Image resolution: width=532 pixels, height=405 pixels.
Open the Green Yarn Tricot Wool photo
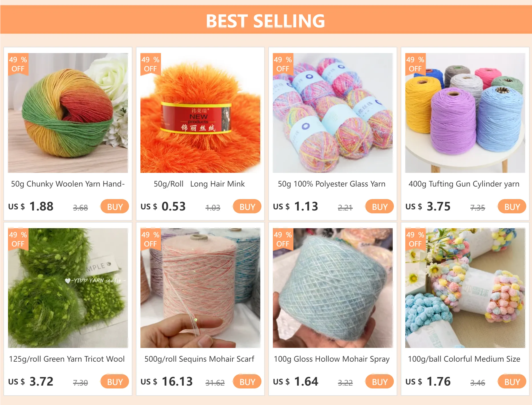pyautogui.click(x=68, y=288)
